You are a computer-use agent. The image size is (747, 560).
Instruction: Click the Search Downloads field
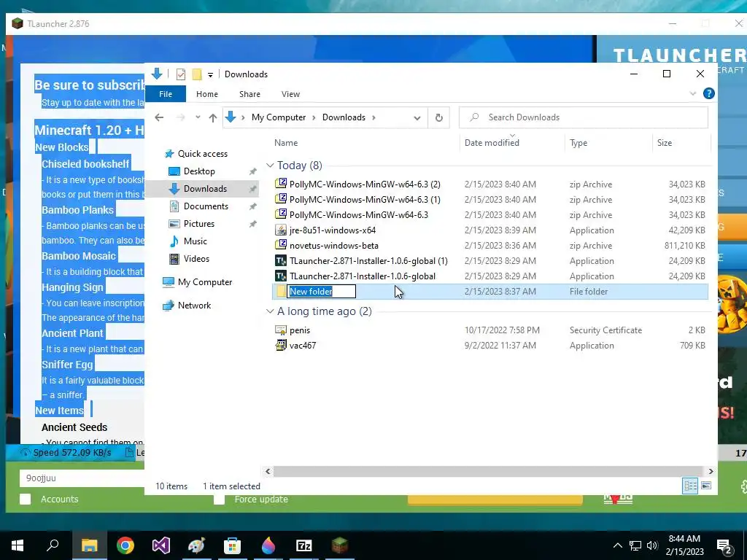(583, 117)
